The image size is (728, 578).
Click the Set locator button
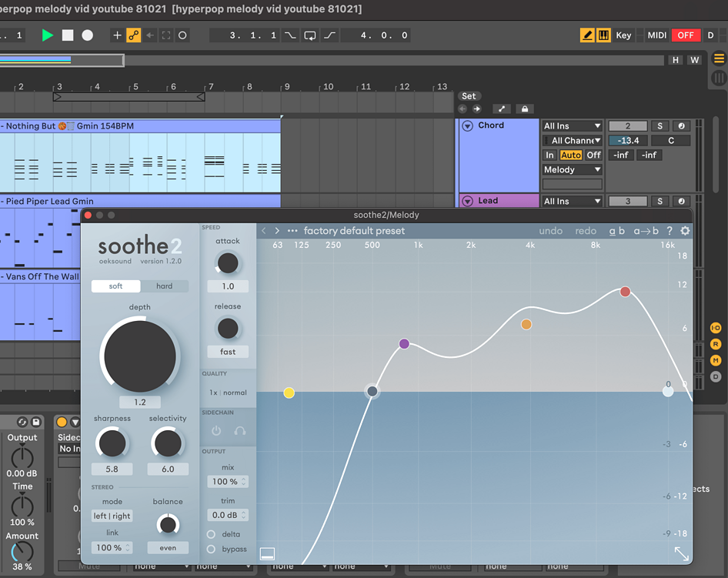[469, 96]
